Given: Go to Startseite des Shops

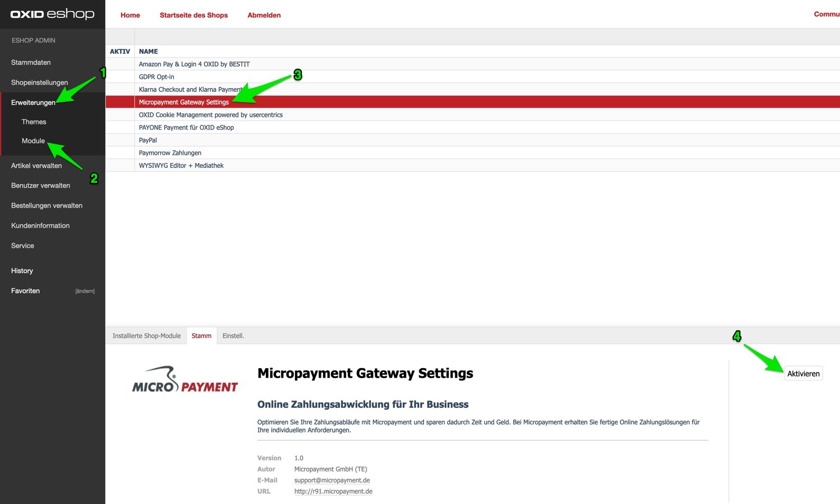Looking at the screenshot, I should click(x=193, y=15).
